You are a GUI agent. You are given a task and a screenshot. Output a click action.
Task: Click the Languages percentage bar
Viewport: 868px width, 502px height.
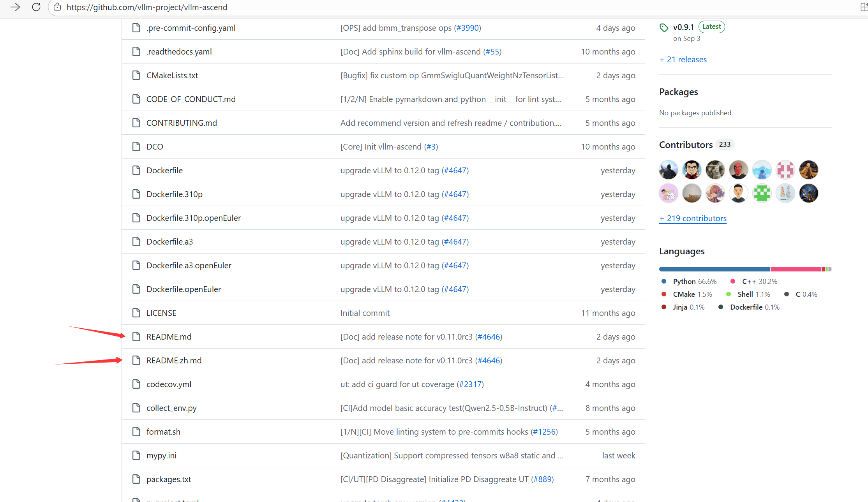click(745, 269)
